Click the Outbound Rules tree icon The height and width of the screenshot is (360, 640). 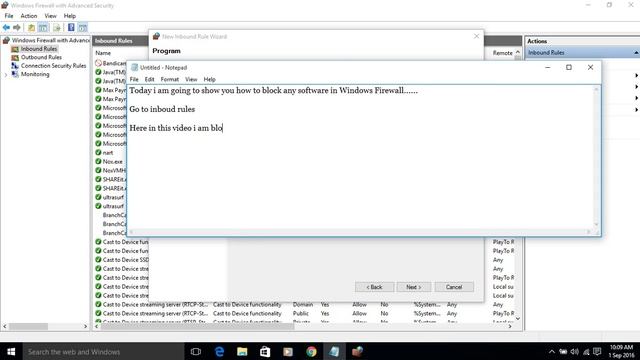(15, 58)
